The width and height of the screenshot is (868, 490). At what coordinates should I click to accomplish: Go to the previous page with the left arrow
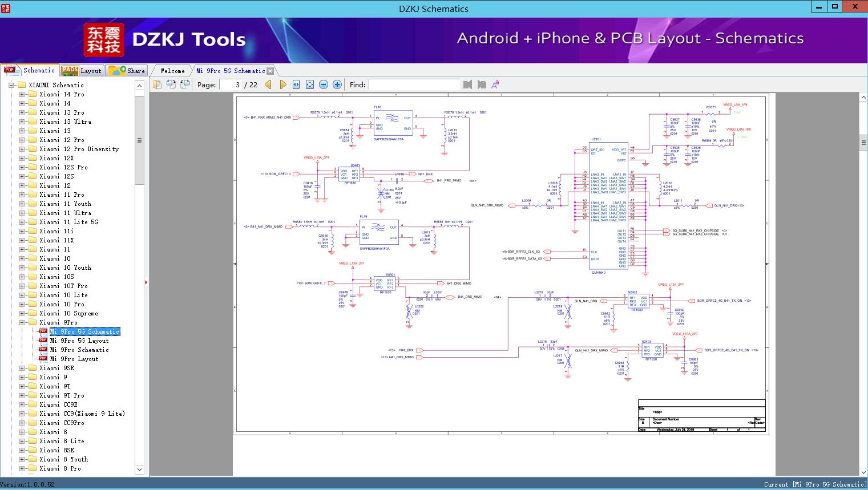268,84
